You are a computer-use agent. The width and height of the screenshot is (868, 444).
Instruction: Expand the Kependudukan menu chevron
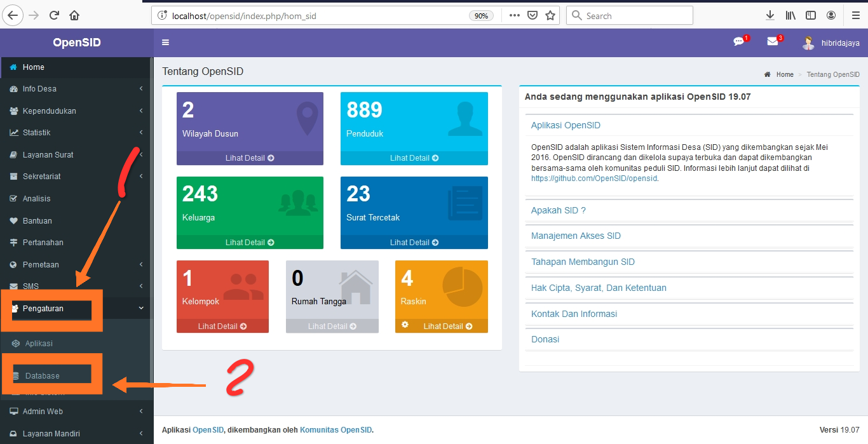tap(141, 111)
